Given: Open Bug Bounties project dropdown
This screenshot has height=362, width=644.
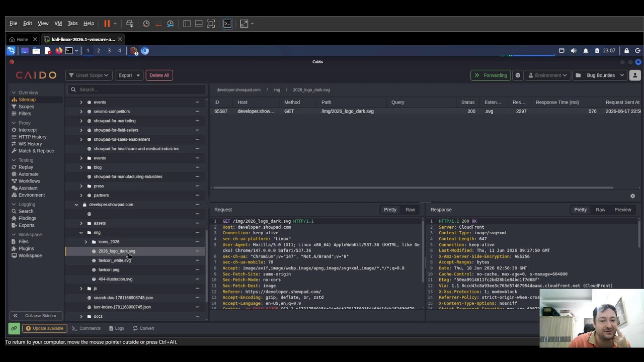Looking at the screenshot, I should coord(600,75).
